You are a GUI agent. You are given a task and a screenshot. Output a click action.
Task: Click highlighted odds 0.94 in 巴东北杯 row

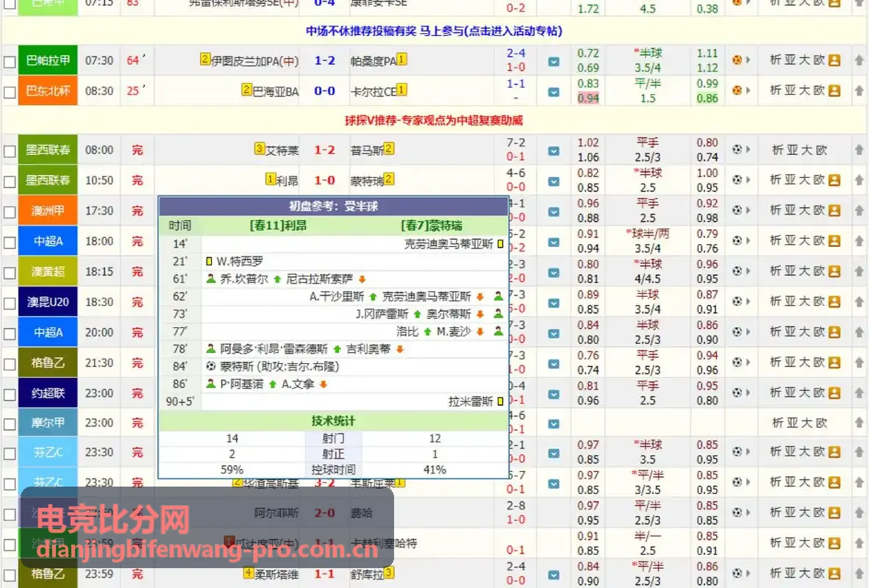pos(588,98)
